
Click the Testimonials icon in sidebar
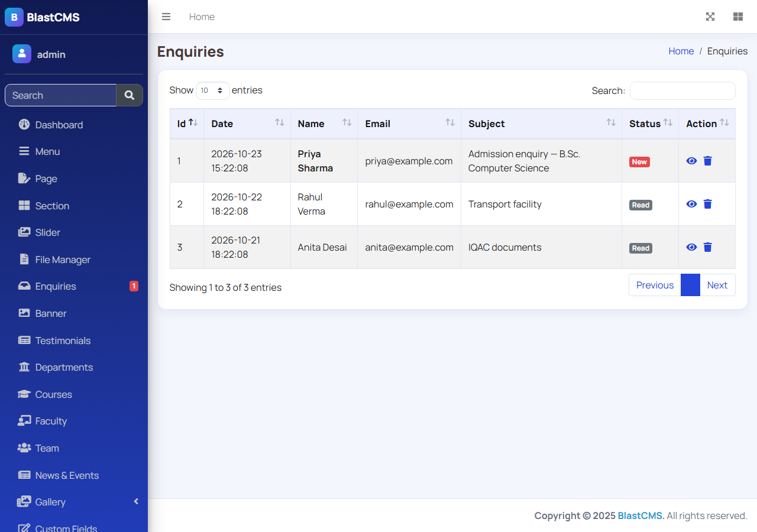(x=24, y=340)
